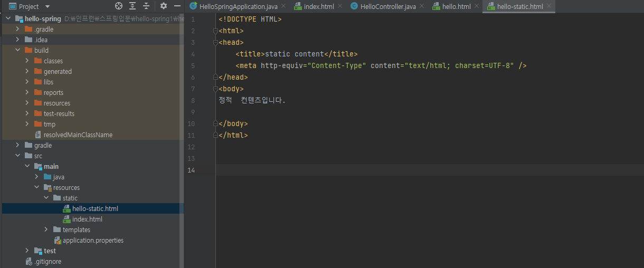Image resolution: width=644 pixels, height=268 pixels.
Task: Click the src/main resources folder icon
Action: pos(48,187)
